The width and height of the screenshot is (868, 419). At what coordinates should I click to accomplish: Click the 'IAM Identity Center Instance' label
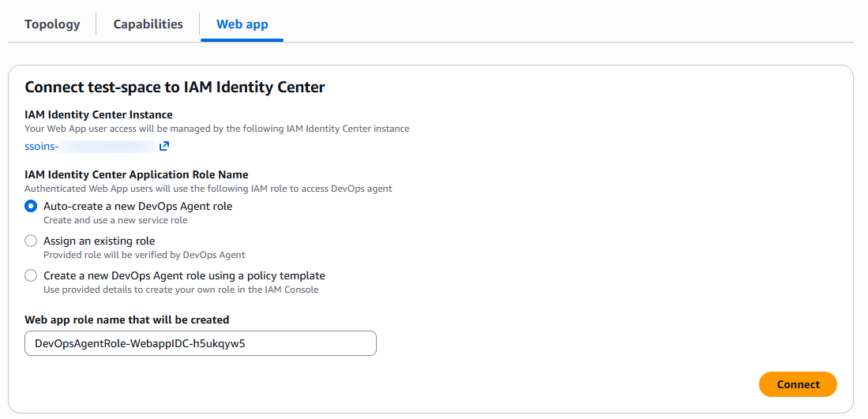(x=99, y=114)
